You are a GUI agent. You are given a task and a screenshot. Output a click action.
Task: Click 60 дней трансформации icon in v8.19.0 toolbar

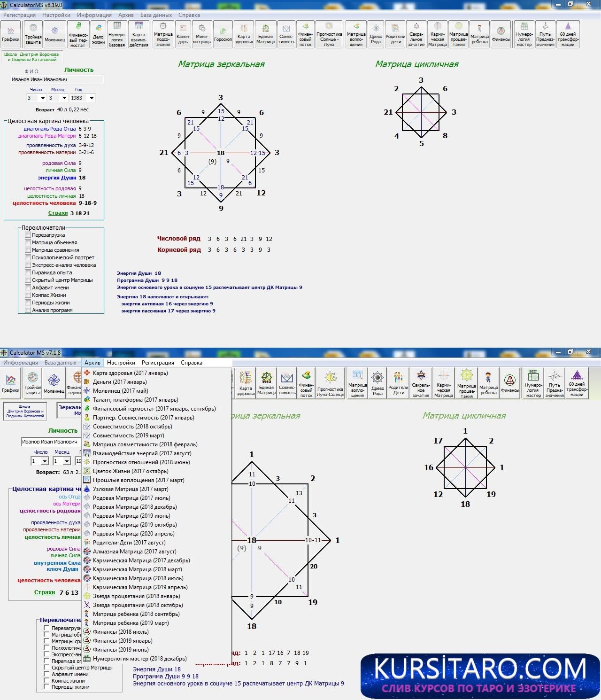[x=568, y=35]
